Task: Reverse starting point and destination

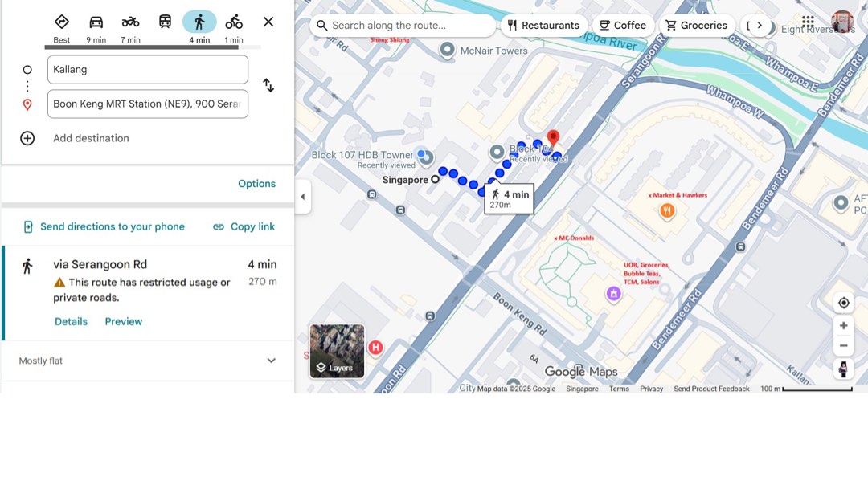Action: (268, 85)
